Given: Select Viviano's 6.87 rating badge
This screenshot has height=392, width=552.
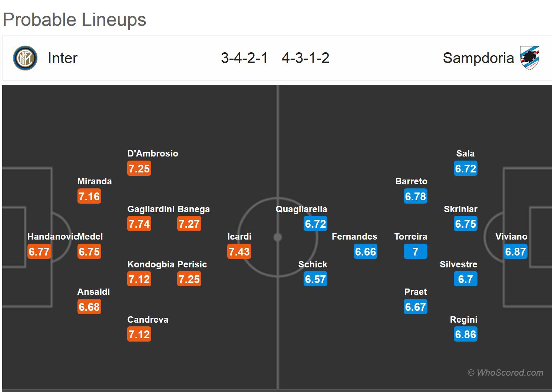Looking at the screenshot, I should [515, 251].
